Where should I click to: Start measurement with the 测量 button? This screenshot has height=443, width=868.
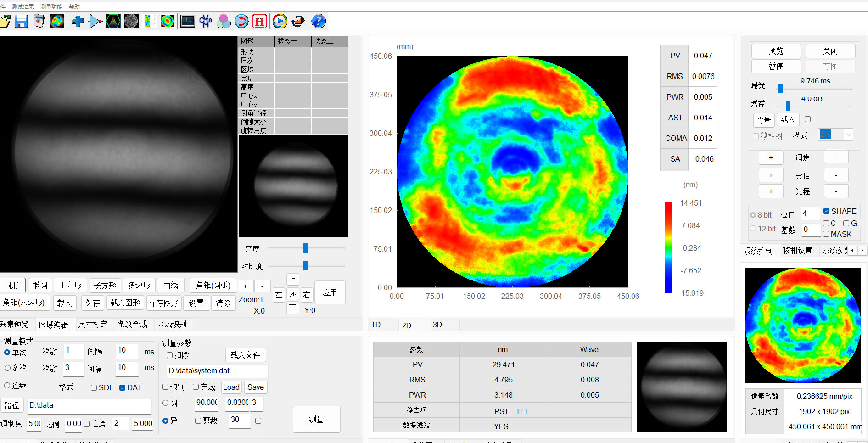coord(316,419)
